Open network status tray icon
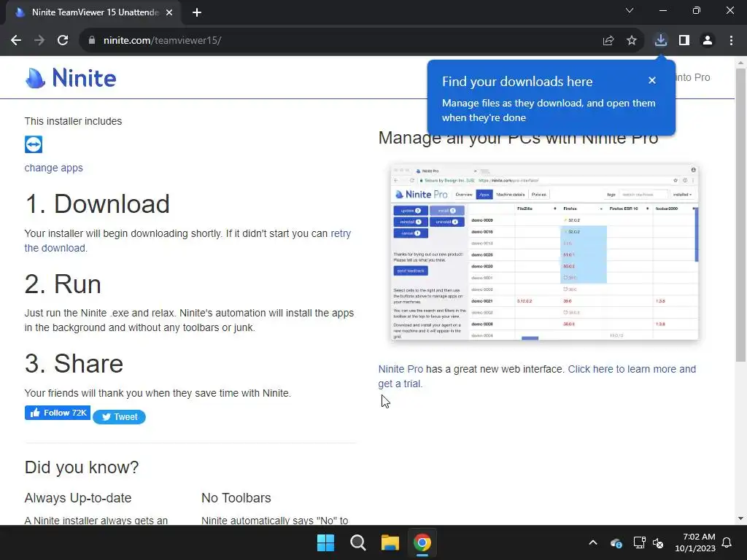Image resolution: width=747 pixels, height=560 pixels. point(639,542)
